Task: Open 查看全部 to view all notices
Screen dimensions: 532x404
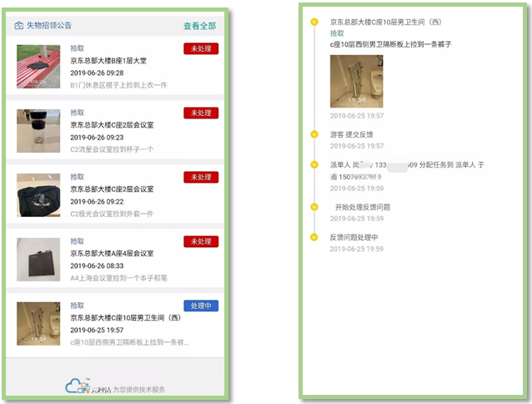Action: coord(199,26)
